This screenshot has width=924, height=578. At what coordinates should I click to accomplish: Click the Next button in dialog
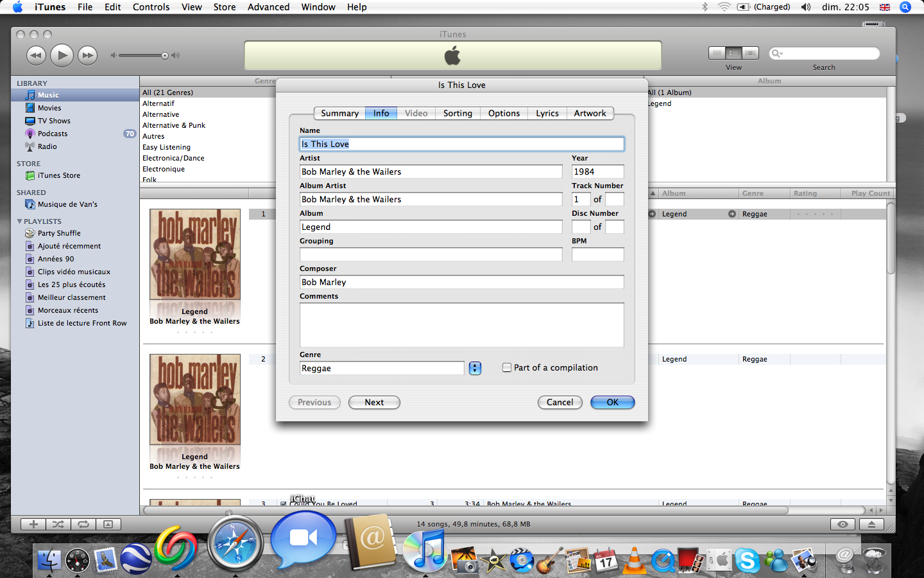coord(374,402)
